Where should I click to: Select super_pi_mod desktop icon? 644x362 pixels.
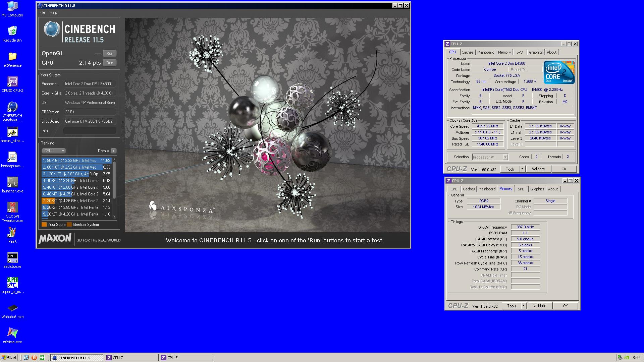pos(12,286)
